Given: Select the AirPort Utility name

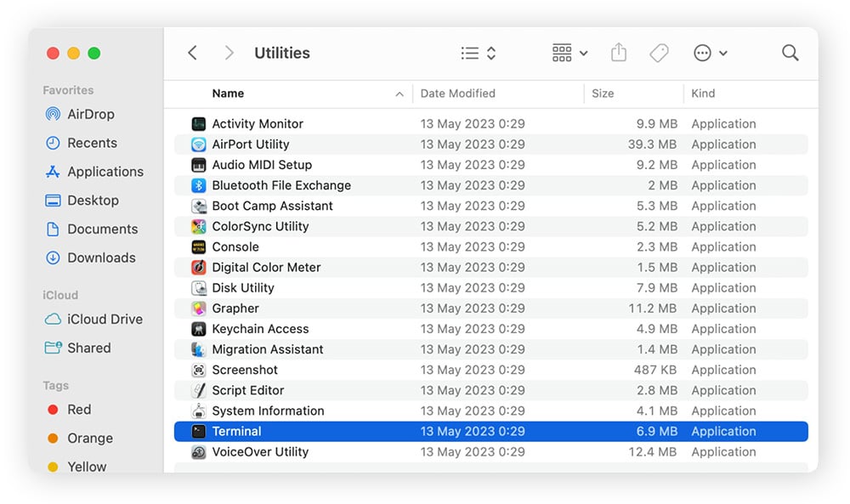Looking at the screenshot, I should click(x=251, y=144).
